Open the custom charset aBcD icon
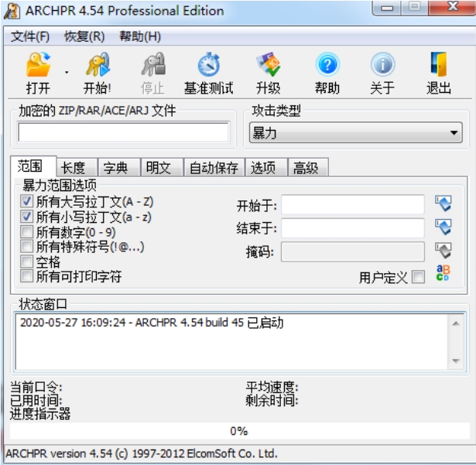Viewport: 476px width, 465px height. tap(443, 273)
